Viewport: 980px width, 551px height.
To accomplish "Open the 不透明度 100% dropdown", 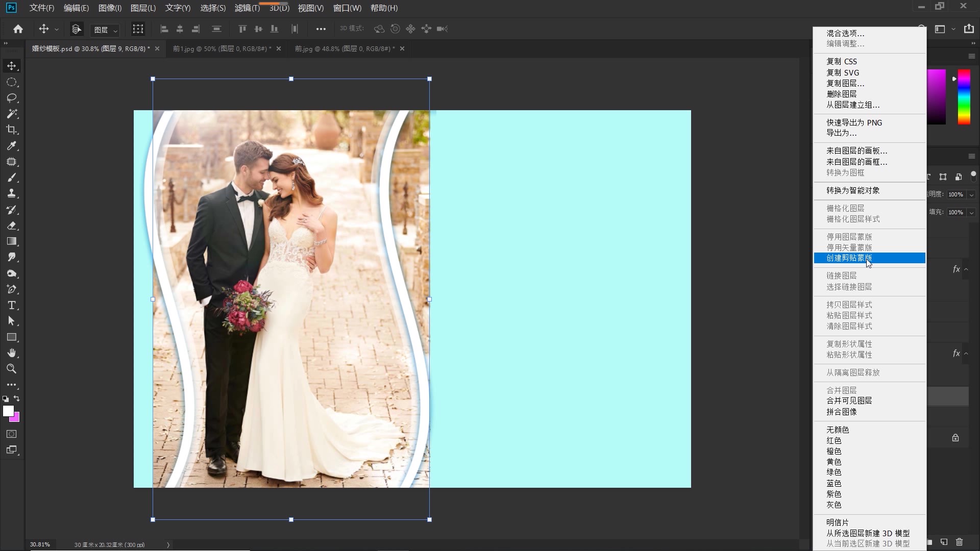I will click(971, 194).
